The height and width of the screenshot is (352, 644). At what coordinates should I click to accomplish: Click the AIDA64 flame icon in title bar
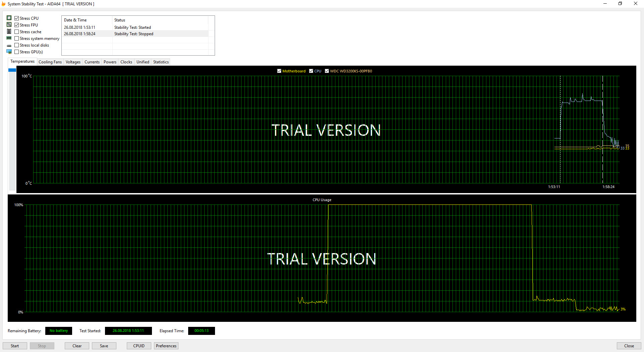coord(4,4)
